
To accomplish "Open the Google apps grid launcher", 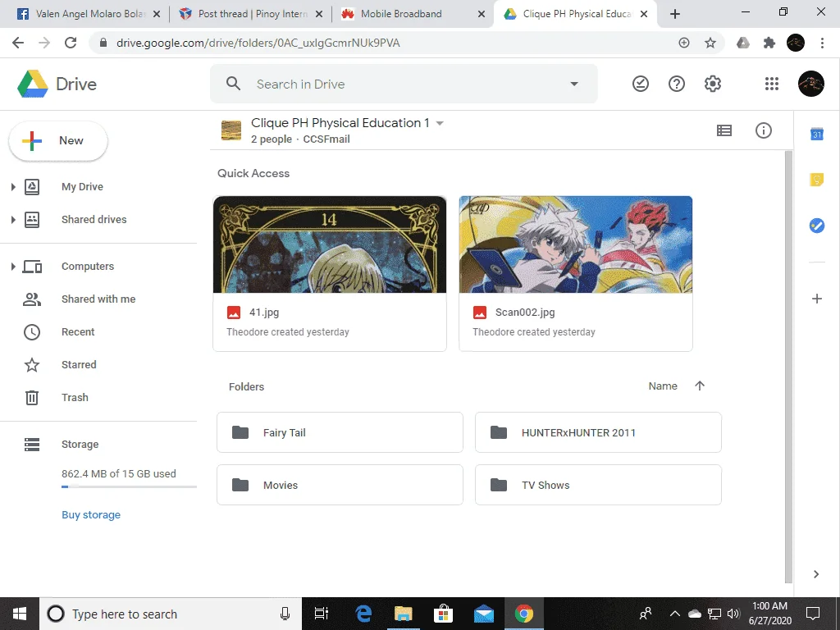I will pos(771,84).
